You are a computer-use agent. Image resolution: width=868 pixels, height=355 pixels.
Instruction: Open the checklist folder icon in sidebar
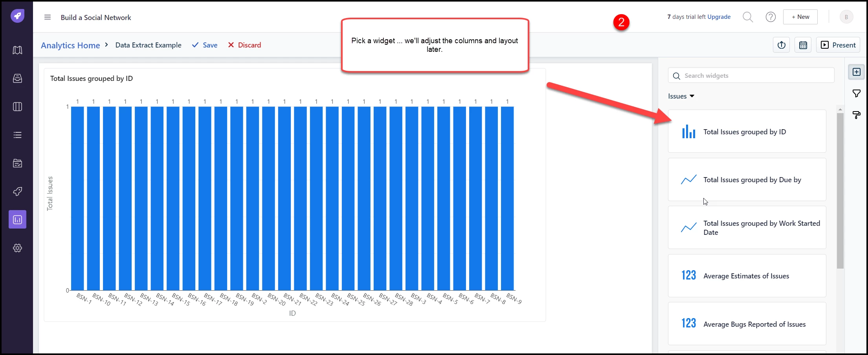click(17, 163)
